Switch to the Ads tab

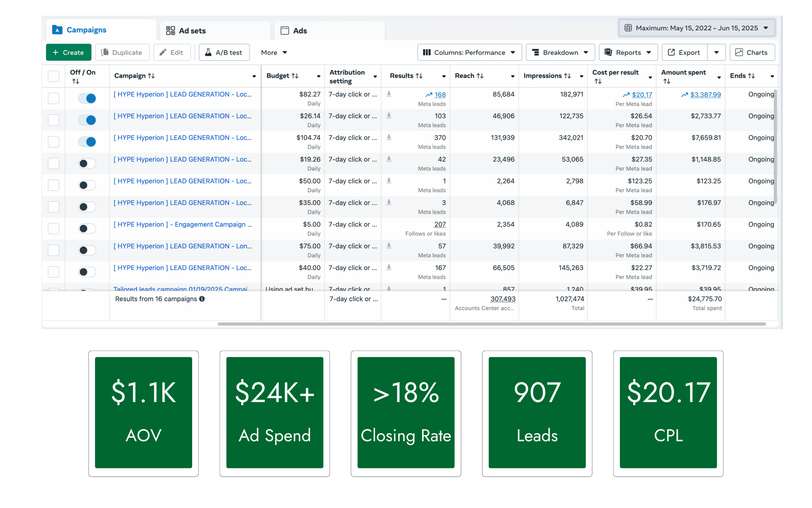coord(330,30)
